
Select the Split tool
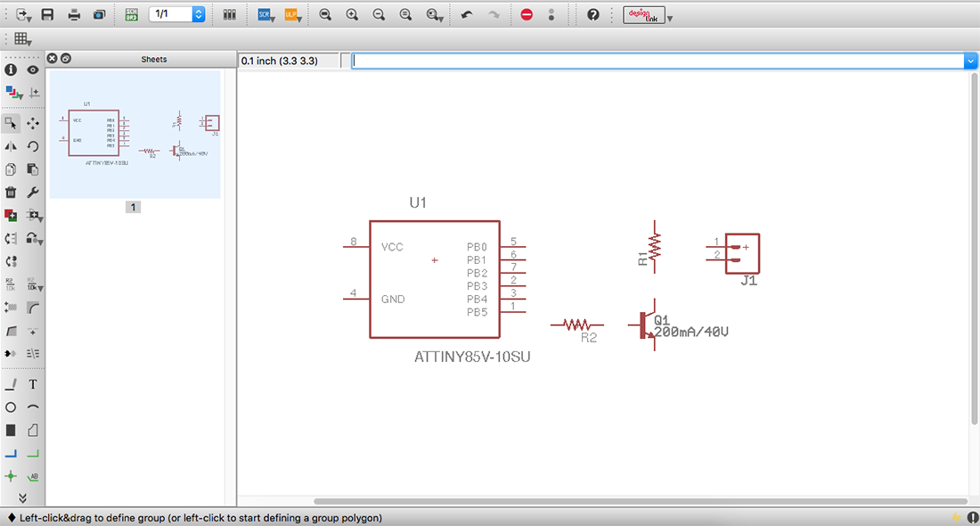[x=11, y=331]
